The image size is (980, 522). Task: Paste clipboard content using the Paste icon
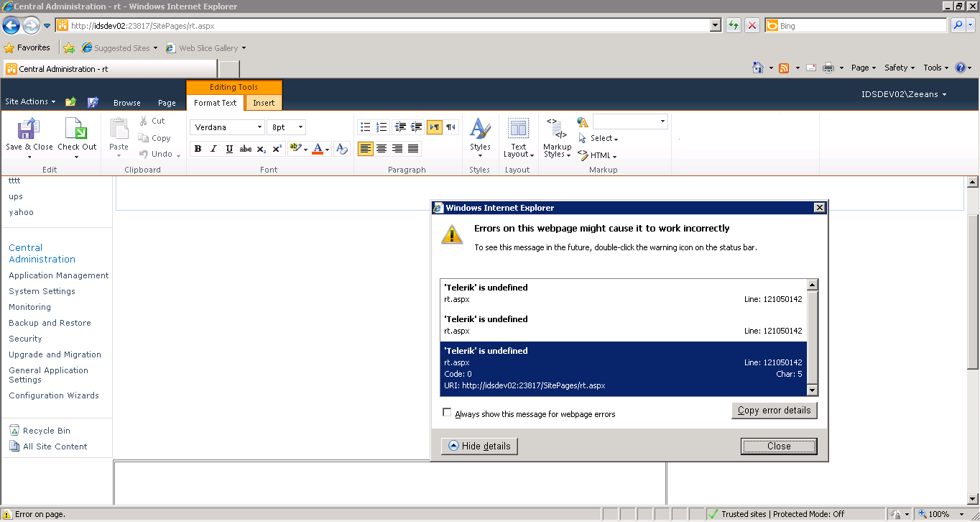pyautogui.click(x=119, y=128)
